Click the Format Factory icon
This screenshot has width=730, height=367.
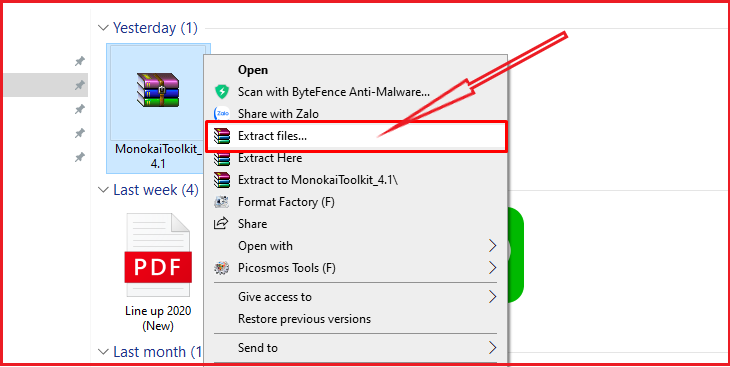(x=221, y=202)
